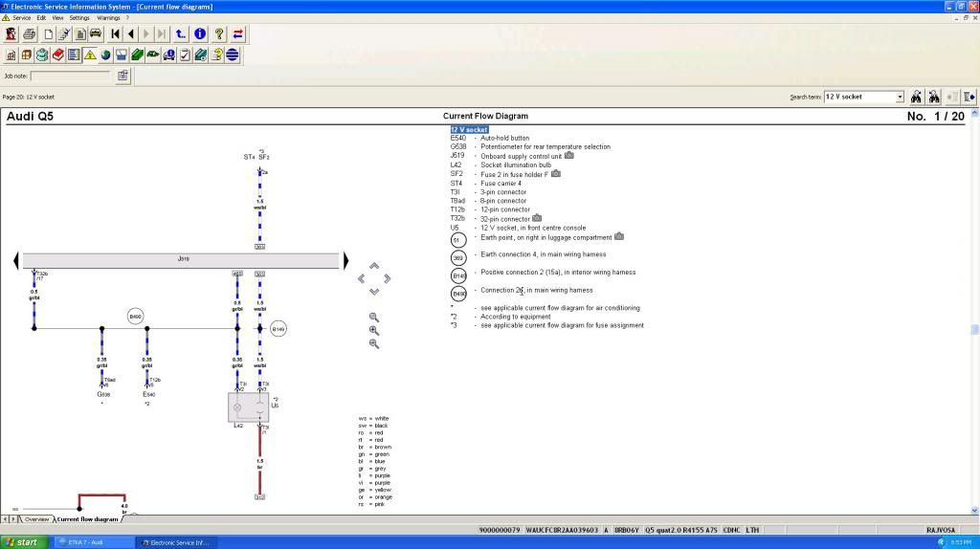Click the left arrow beside the J519 bar
The height and width of the screenshot is (549, 980).
point(16,260)
